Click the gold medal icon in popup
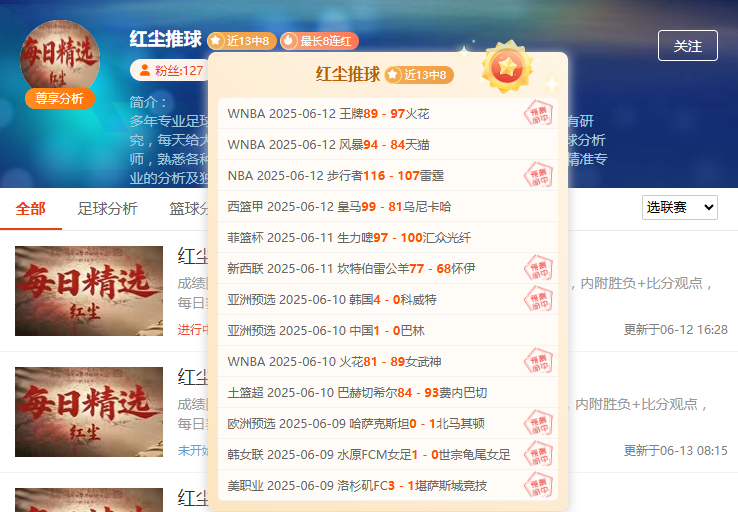738x512 pixels. [507, 67]
